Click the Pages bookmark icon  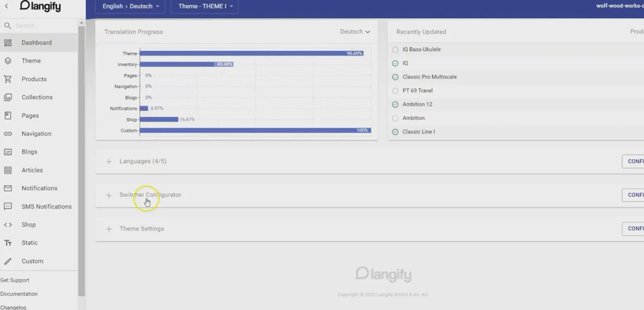[8, 116]
